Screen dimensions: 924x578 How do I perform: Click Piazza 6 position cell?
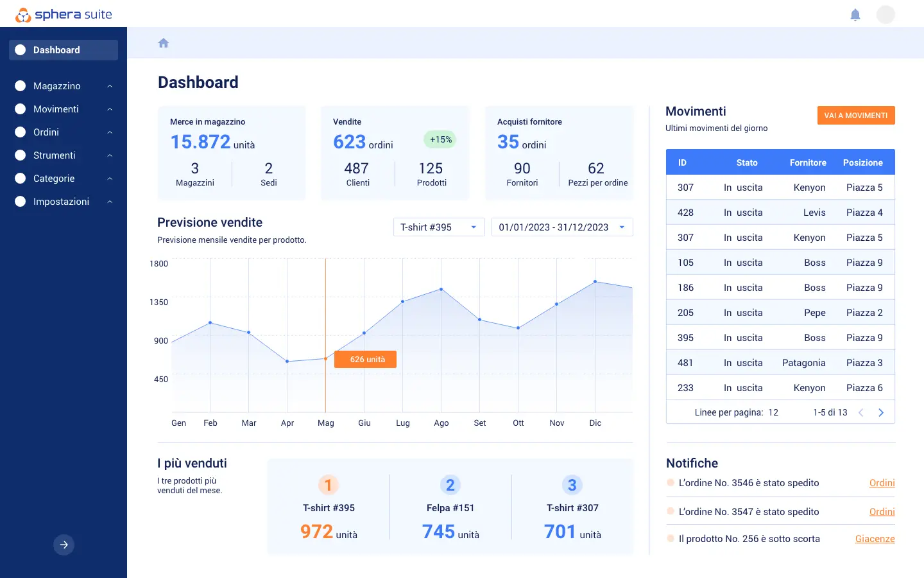pos(864,388)
